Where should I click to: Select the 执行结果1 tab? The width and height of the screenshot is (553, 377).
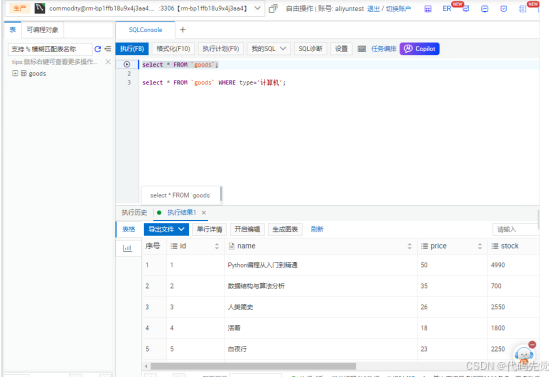(x=181, y=212)
